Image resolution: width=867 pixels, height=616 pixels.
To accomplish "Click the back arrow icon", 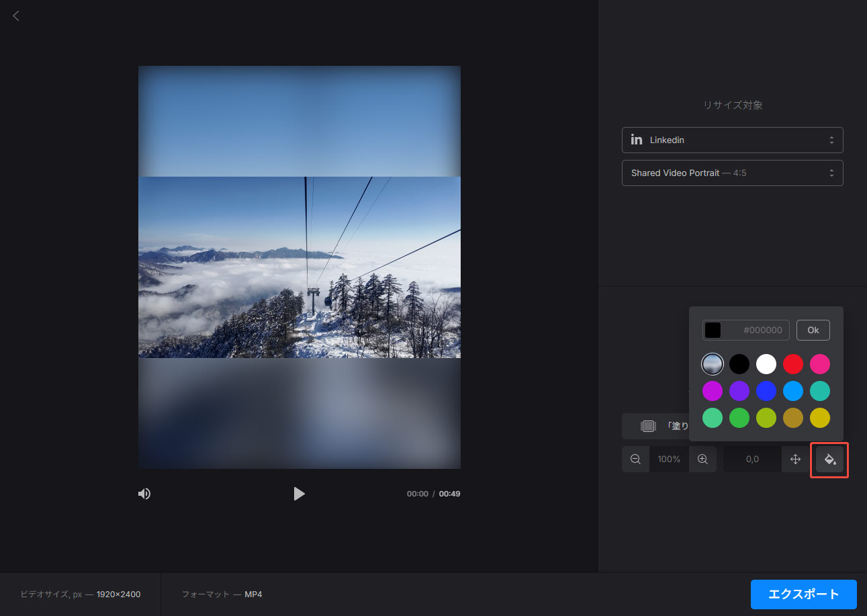I will [x=16, y=15].
